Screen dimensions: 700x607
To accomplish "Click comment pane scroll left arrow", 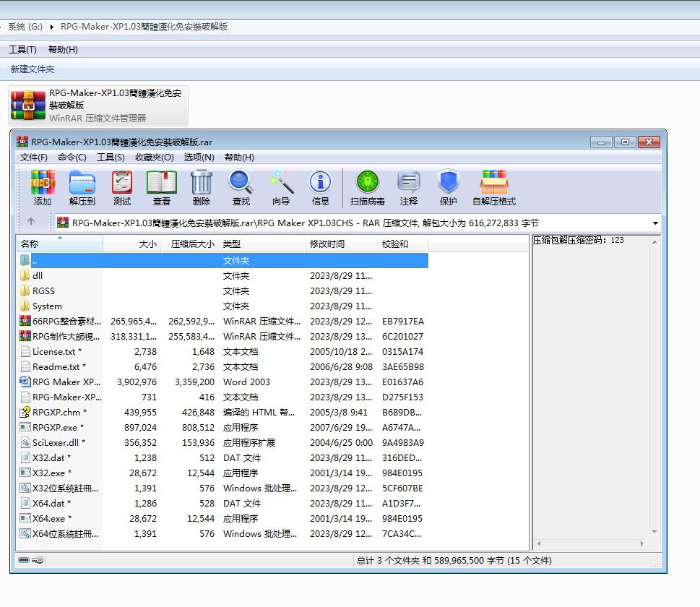I will tap(539, 543).
